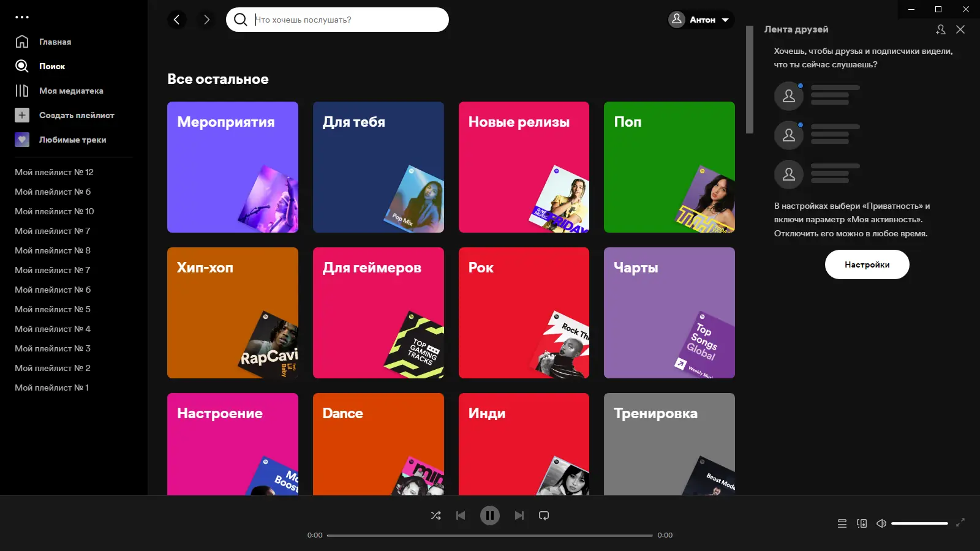This screenshot has width=980, height=551.
Task: Click the add friend icon
Action: [941, 29]
